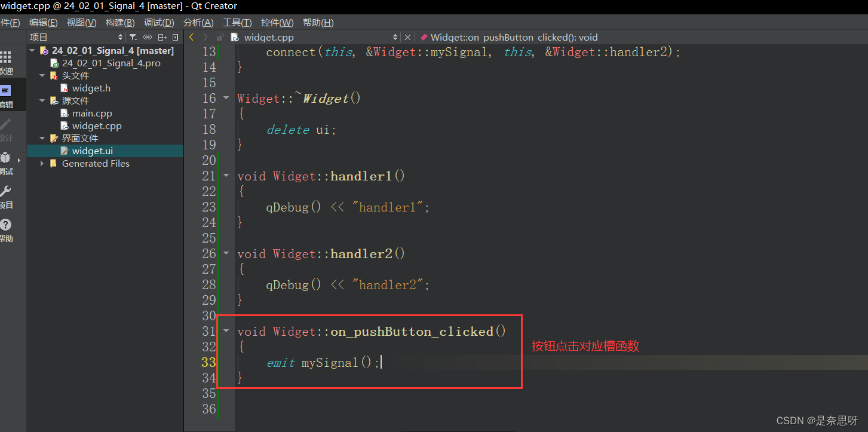Fold on_pushButton_clicked function at line 31
The image size is (868, 432).
pos(226,330)
